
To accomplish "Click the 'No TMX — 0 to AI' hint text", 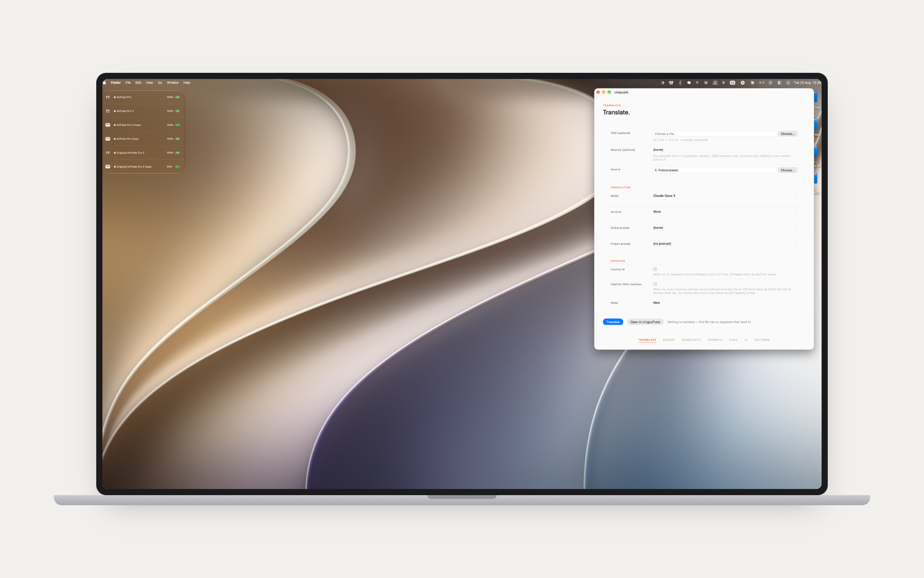I will (680, 140).
